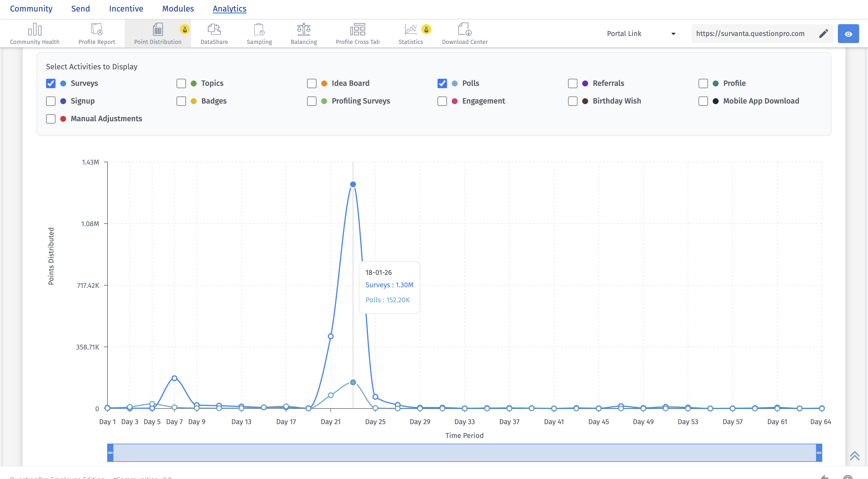Open the Community Health icon

point(34,29)
